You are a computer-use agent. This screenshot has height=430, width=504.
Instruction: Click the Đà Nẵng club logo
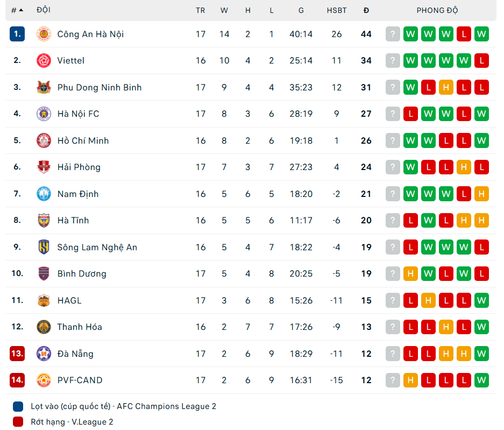click(44, 354)
